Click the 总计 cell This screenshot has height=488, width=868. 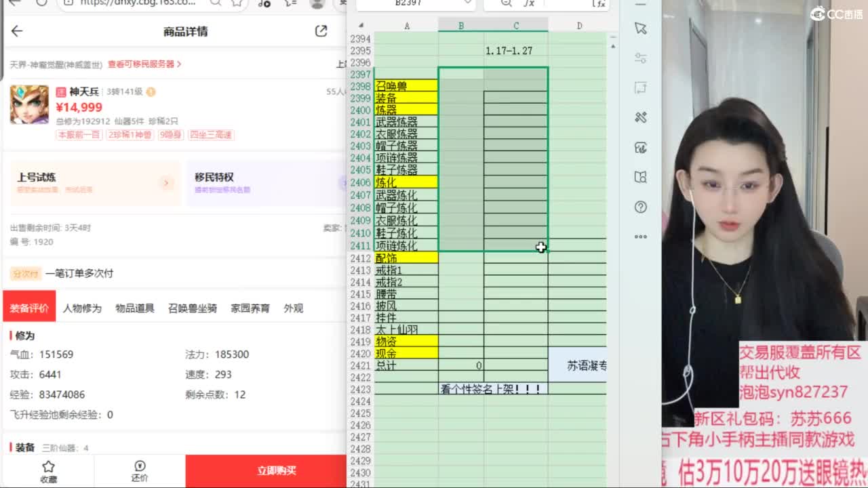(406, 366)
